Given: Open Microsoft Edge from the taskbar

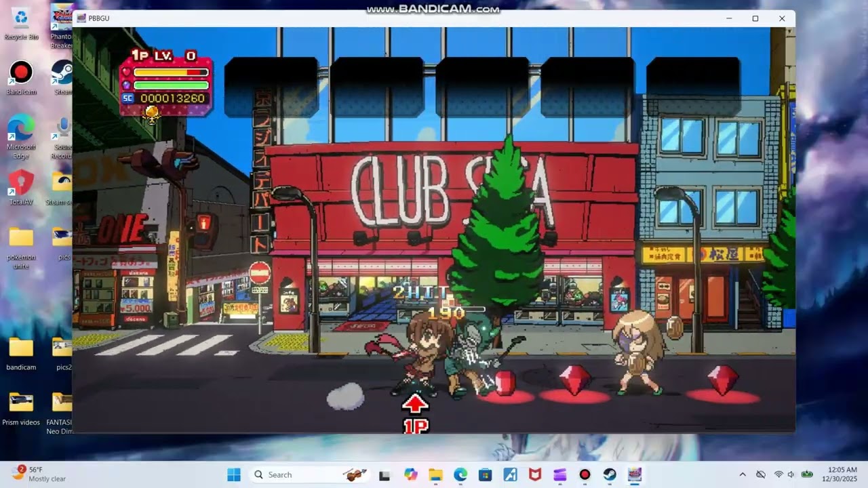Looking at the screenshot, I should click(x=460, y=474).
